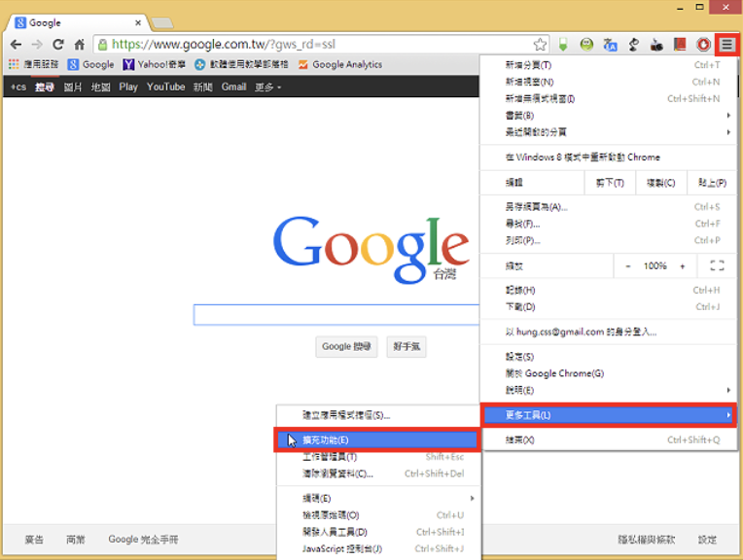The height and width of the screenshot is (560, 743).
Task: Open YouTube in Google top bar
Action: click(x=166, y=87)
